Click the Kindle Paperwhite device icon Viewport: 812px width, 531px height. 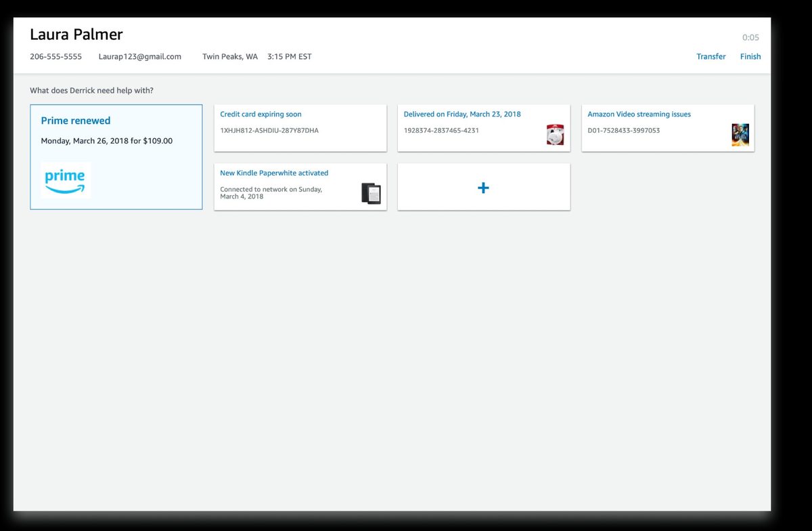(371, 193)
